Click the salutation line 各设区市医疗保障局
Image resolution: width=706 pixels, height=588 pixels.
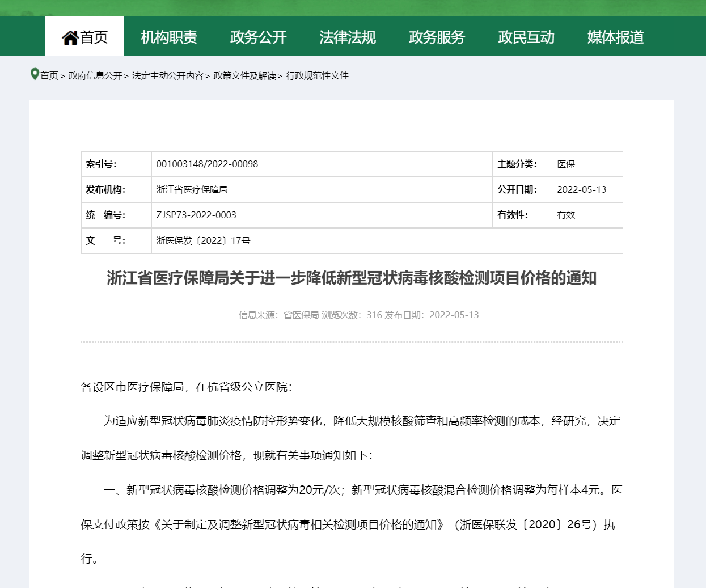(187, 387)
